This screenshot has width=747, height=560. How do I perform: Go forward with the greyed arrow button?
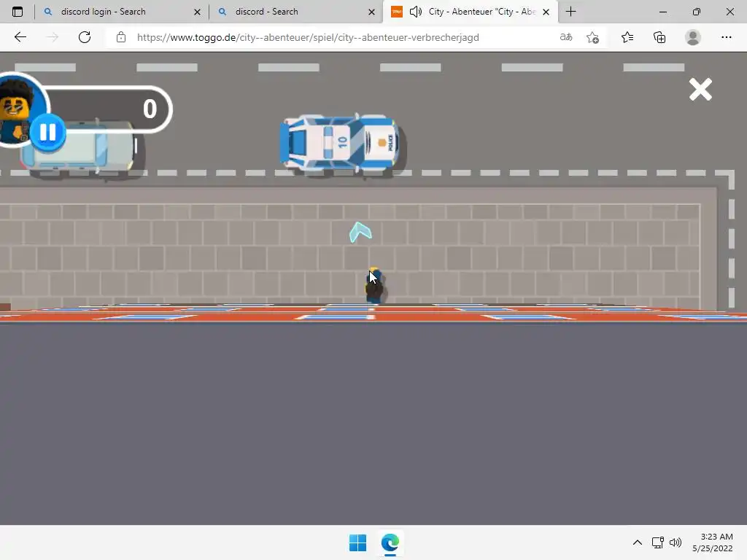click(x=52, y=37)
